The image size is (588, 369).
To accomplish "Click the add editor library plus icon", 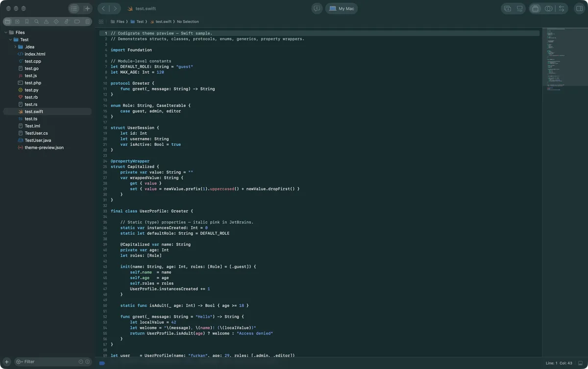I will coord(508,9).
